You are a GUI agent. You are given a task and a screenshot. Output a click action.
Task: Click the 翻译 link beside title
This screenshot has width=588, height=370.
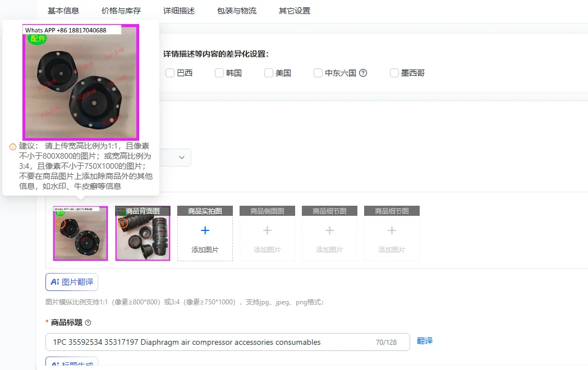(425, 341)
